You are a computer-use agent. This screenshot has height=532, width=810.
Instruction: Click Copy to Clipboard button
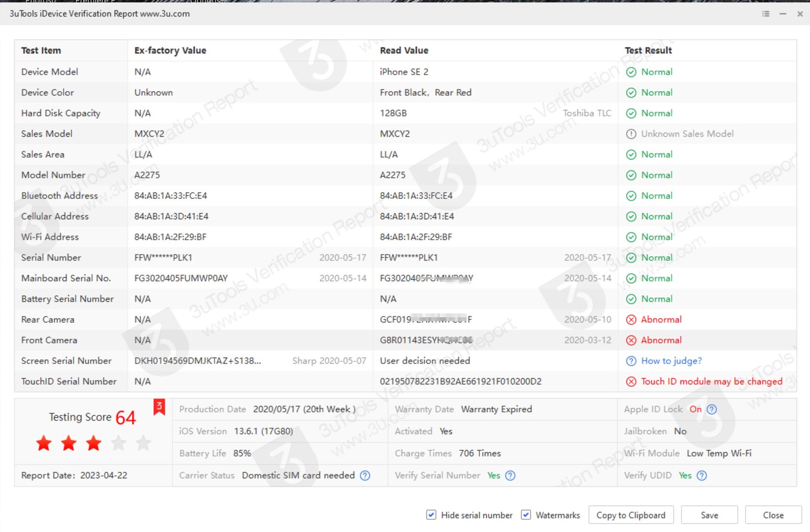(x=631, y=515)
